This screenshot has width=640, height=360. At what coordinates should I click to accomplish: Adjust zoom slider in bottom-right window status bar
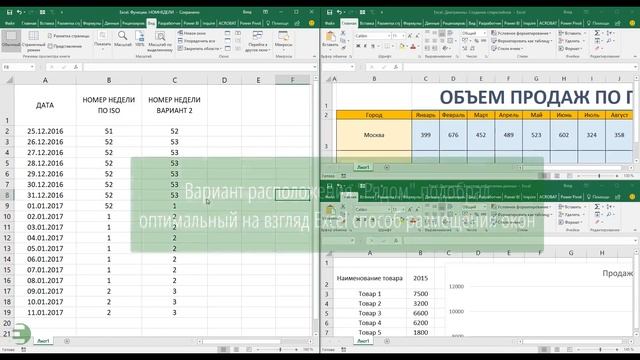pyautogui.click(x=600, y=349)
